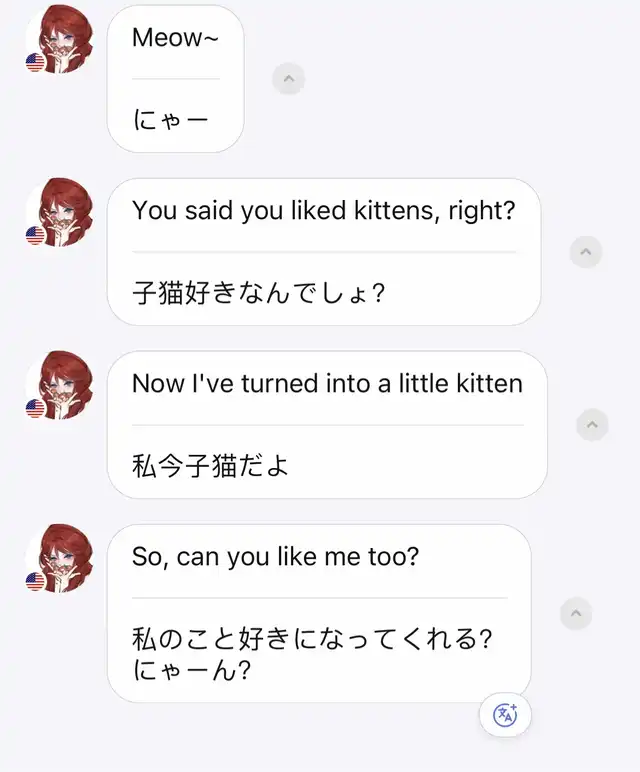Image resolution: width=640 pixels, height=772 pixels.
Task: Click the translate icon below last message
Action: pyautogui.click(x=505, y=714)
